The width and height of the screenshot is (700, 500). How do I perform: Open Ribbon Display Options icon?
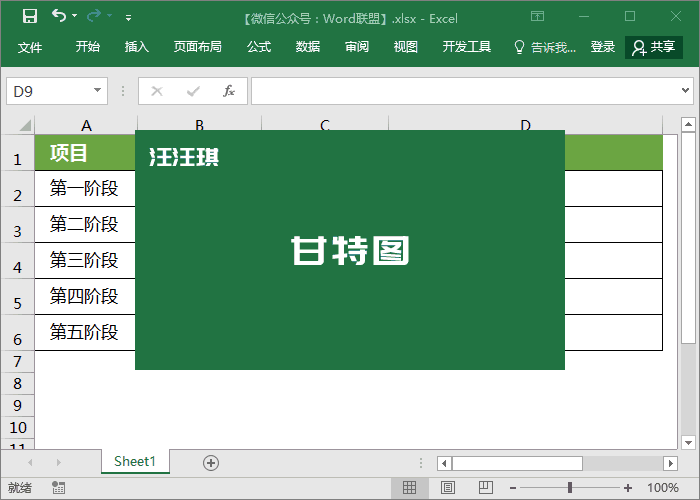(538, 17)
